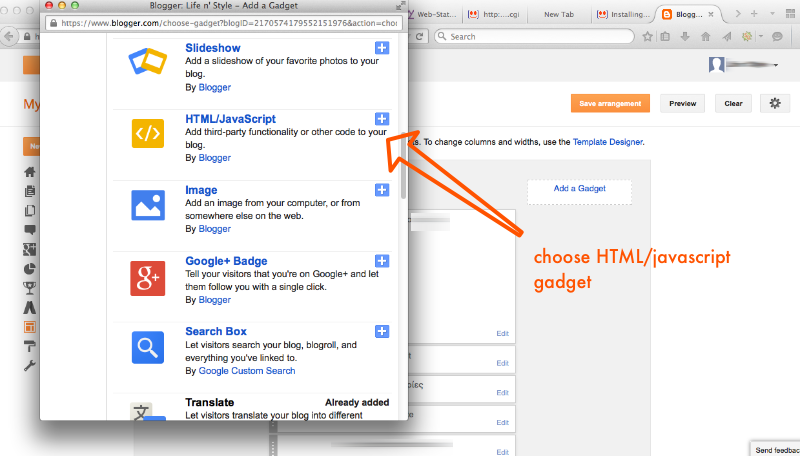Open Blogger author link under HTML/JavaScript
The image size is (800, 456).
[x=214, y=158]
